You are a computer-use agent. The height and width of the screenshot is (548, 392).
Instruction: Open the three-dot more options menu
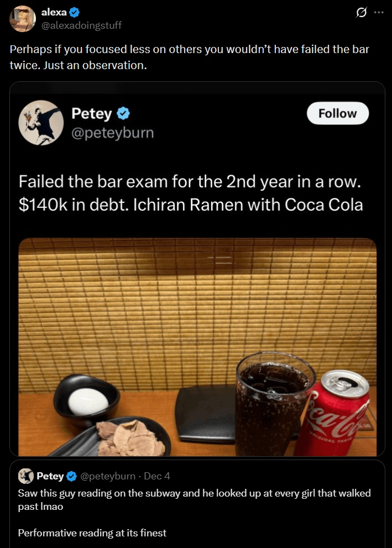(x=379, y=13)
